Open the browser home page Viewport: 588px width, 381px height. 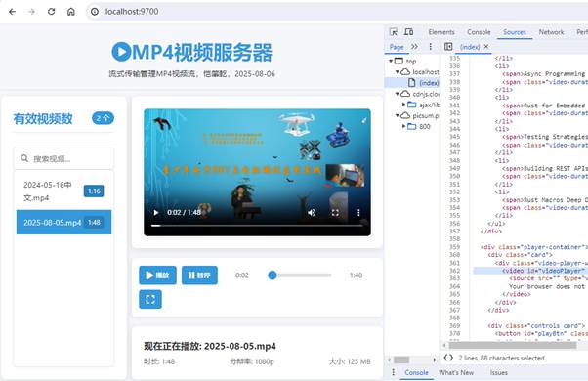pos(71,12)
